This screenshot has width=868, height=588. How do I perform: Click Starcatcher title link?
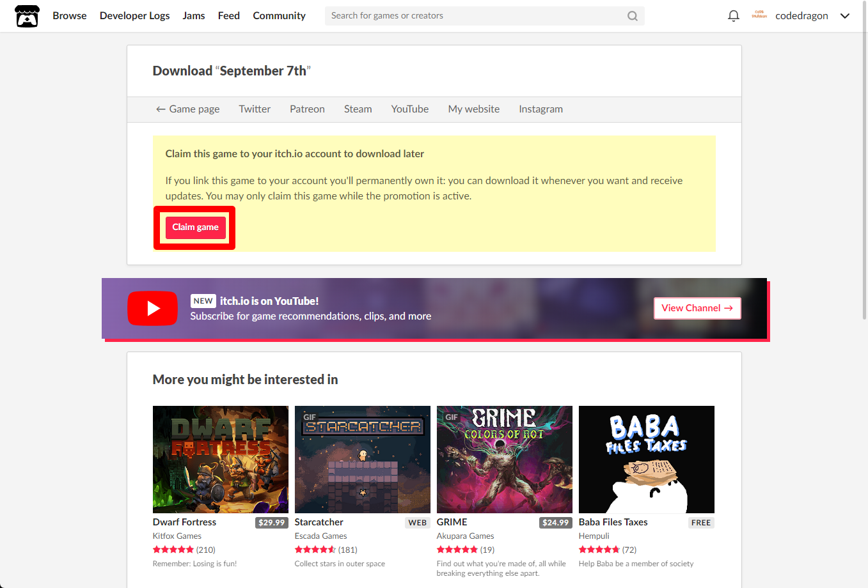319,522
